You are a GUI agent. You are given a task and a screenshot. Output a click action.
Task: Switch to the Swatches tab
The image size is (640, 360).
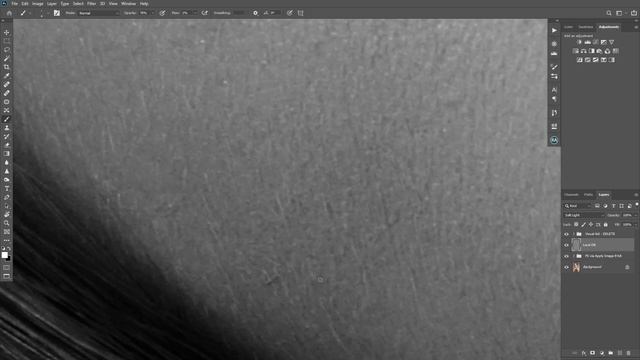586,27
